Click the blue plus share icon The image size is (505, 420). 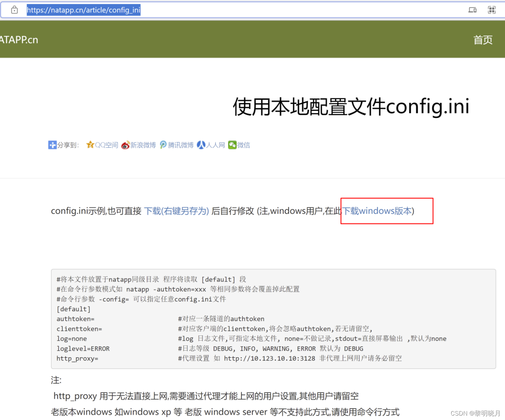tap(52, 145)
